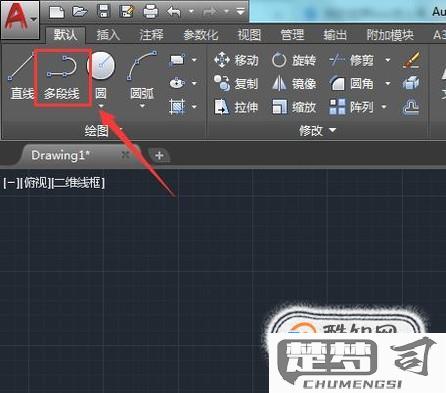Click the Stretch (拉伸) tool
The height and width of the screenshot is (393, 446).
[x=236, y=107]
